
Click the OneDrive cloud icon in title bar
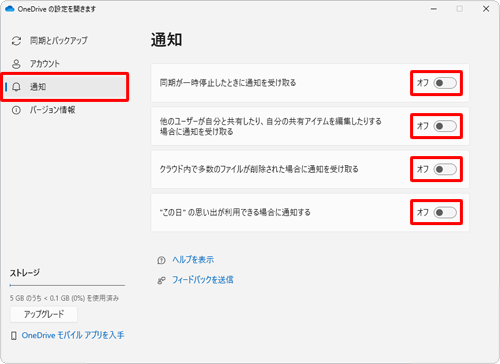tap(10, 9)
